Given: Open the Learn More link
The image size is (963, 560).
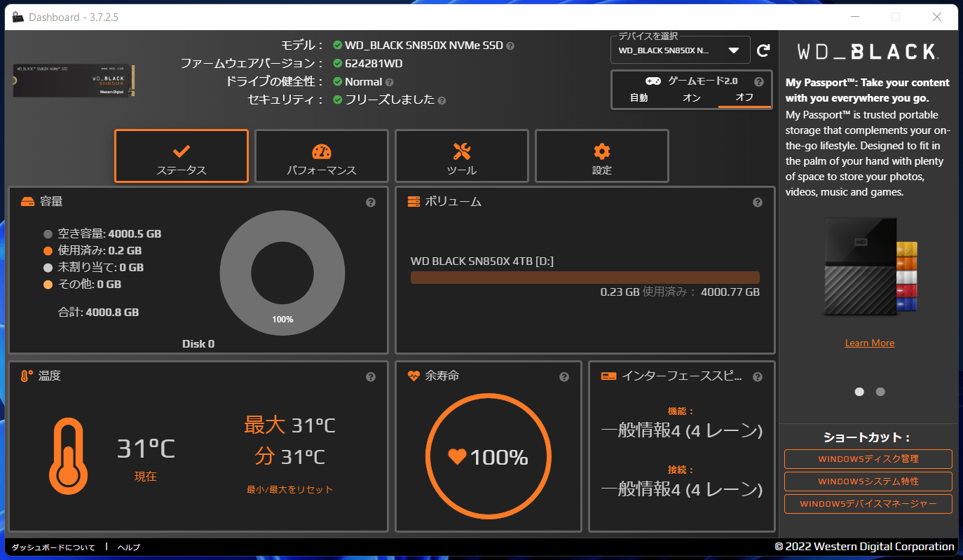Looking at the screenshot, I should (870, 343).
